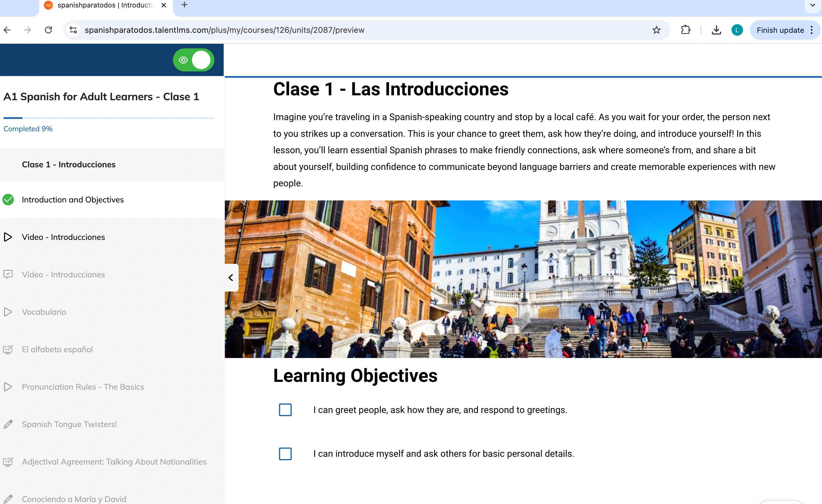Image resolution: width=822 pixels, height=504 pixels.
Task: Click the address bar URL
Action: pyautogui.click(x=225, y=30)
